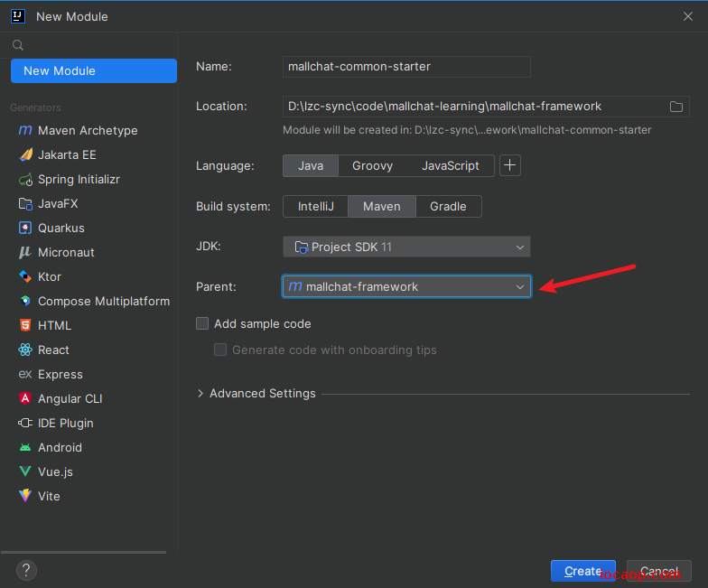Pick the Vite generator icon
This screenshot has width=708, height=588.
pos(25,497)
